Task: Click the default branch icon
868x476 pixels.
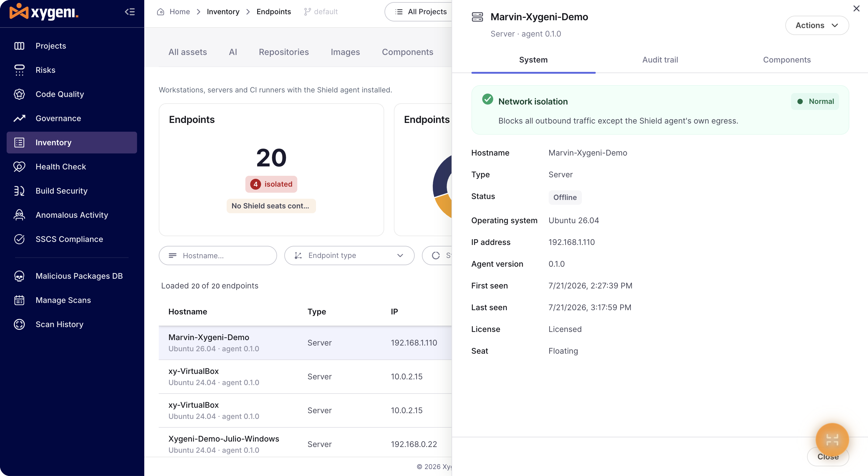Action: (307, 12)
